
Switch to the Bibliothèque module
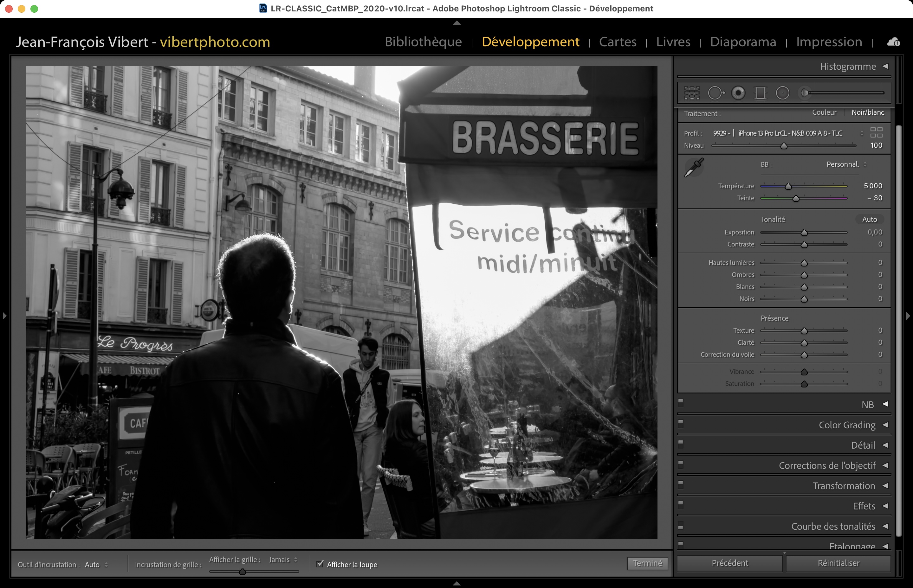423,42
